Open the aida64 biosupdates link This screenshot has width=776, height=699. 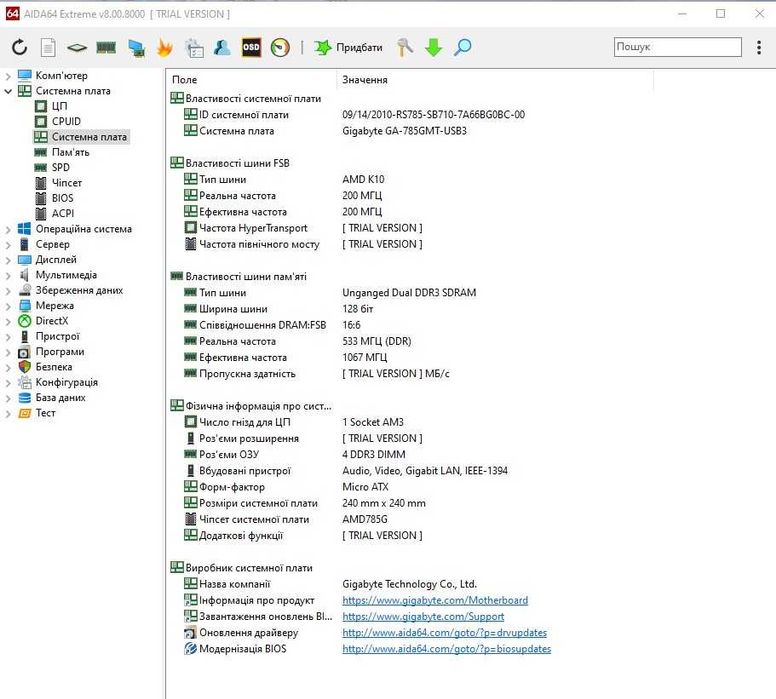tap(446, 649)
